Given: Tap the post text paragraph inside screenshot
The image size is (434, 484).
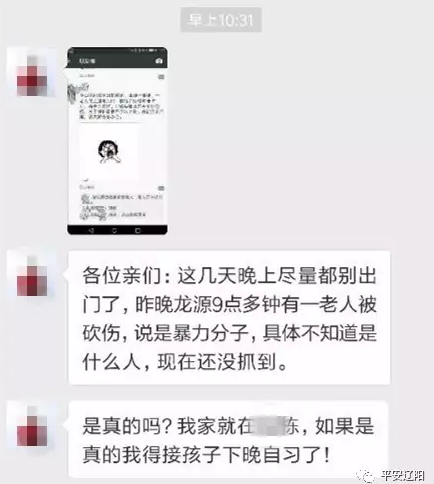Looking at the screenshot, I should coord(122,107).
